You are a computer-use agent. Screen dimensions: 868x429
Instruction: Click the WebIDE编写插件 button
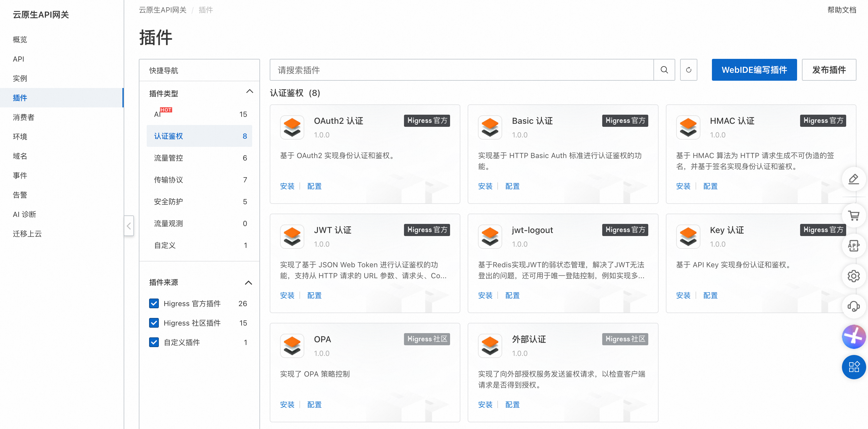coord(754,70)
